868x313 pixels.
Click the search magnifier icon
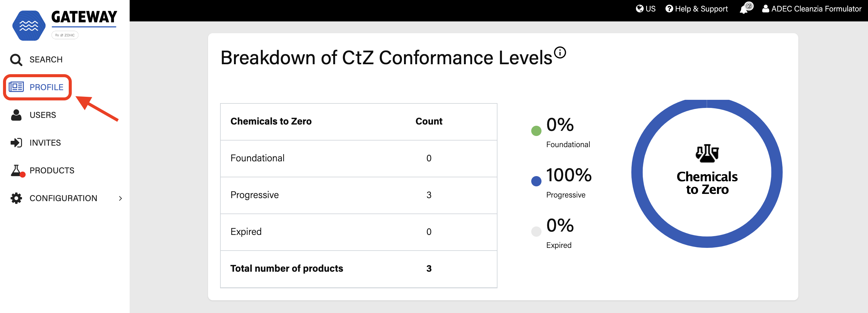coord(16,60)
